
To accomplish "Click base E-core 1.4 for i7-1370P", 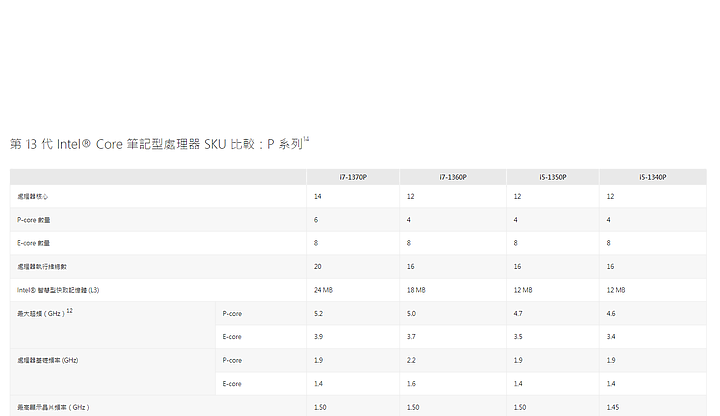I will pos(318,384).
